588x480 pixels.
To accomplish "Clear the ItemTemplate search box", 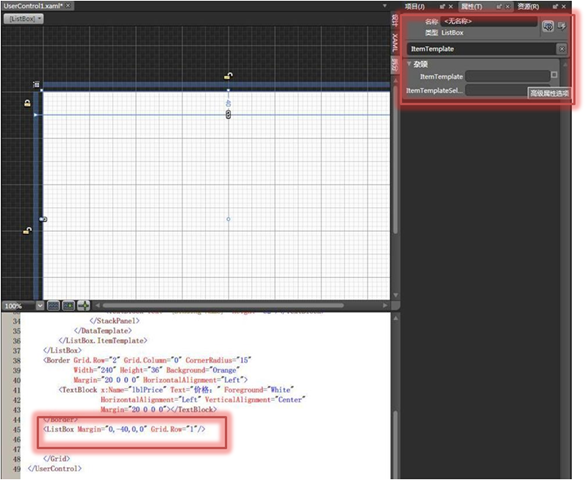I will click(561, 49).
